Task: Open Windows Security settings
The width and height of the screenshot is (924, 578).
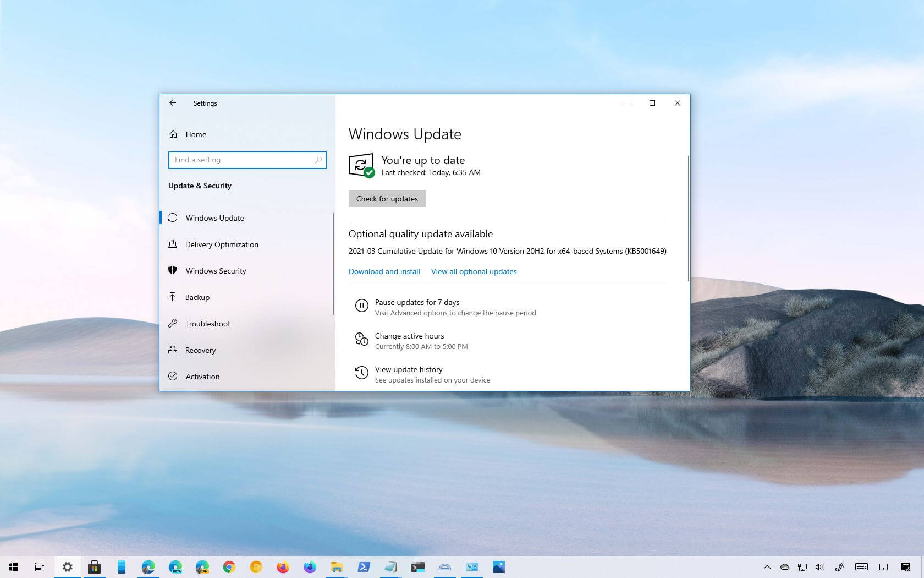Action: tap(216, 271)
